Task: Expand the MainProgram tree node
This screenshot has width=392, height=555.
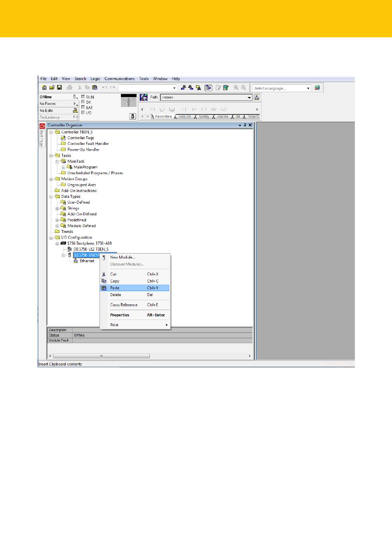Action: click(x=64, y=167)
